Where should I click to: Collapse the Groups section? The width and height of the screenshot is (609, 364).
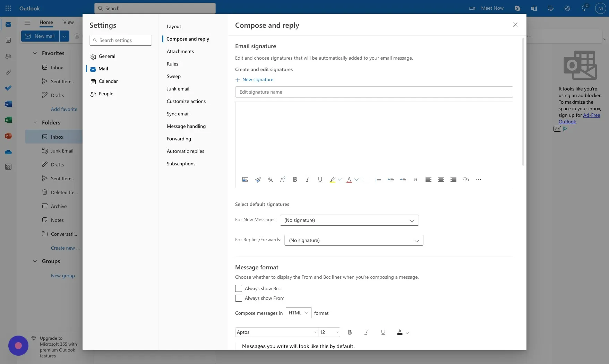[x=35, y=261]
